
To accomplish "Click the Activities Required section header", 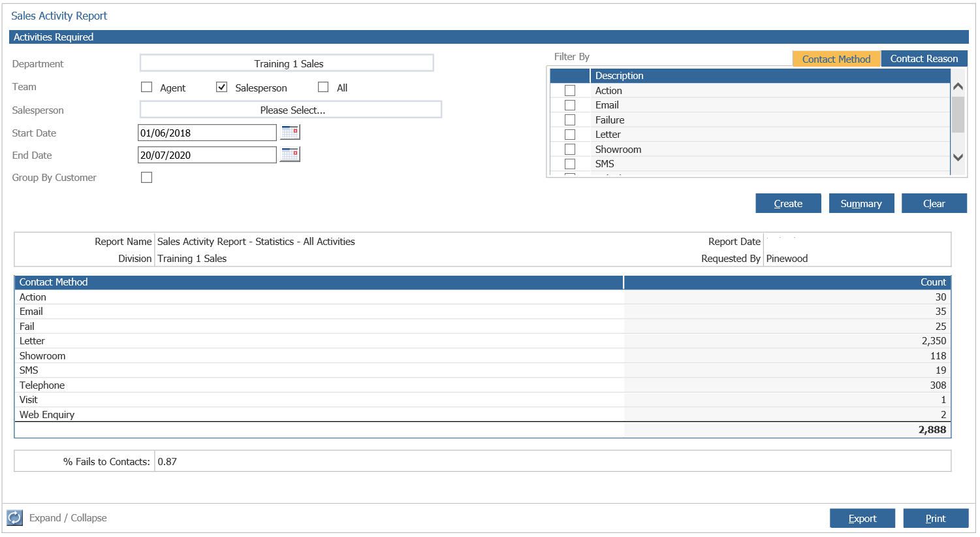I will [x=488, y=37].
